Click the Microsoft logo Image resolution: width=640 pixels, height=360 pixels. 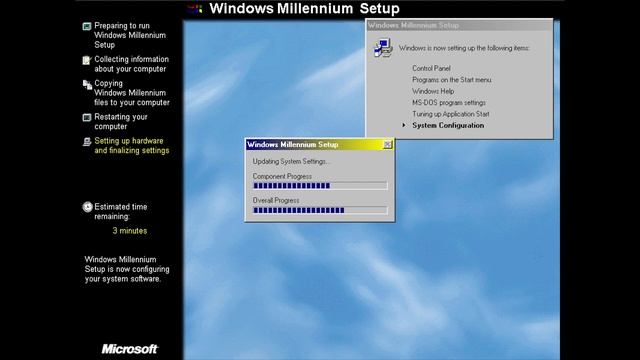click(129, 349)
